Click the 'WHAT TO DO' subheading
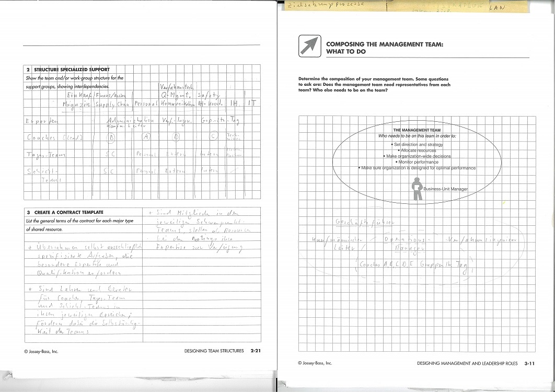The height and width of the screenshot is (392, 555). (x=346, y=51)
